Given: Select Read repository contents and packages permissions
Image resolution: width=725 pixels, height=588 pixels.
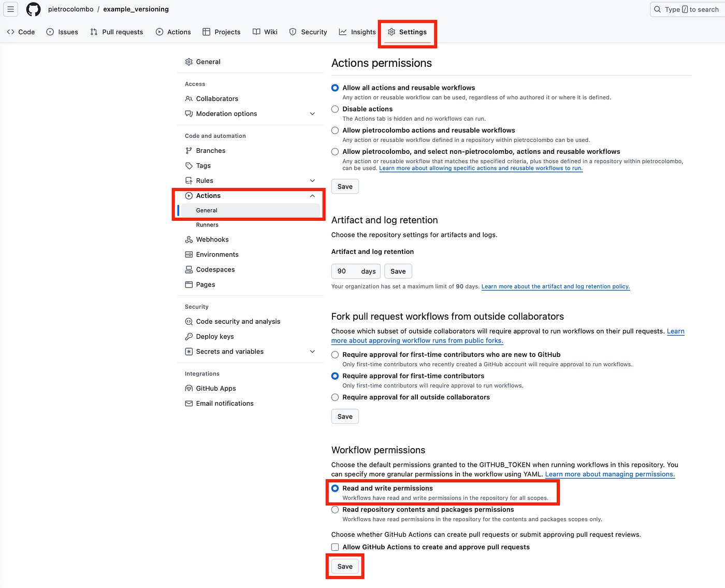Looking at the screenshot, I should pos(335,510).
